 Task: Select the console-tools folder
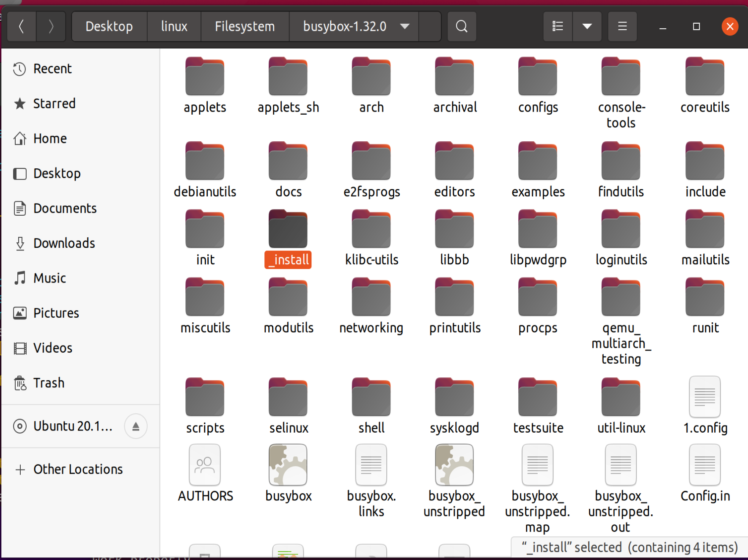(x=621, y=93)
